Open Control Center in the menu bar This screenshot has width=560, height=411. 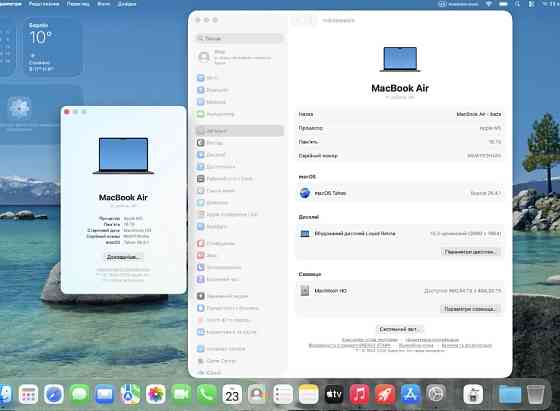click(x=531, y=4)
